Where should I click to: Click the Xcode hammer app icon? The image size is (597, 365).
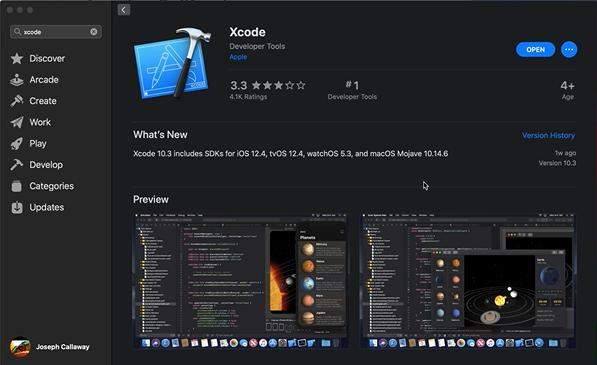[x=172, y=64]
